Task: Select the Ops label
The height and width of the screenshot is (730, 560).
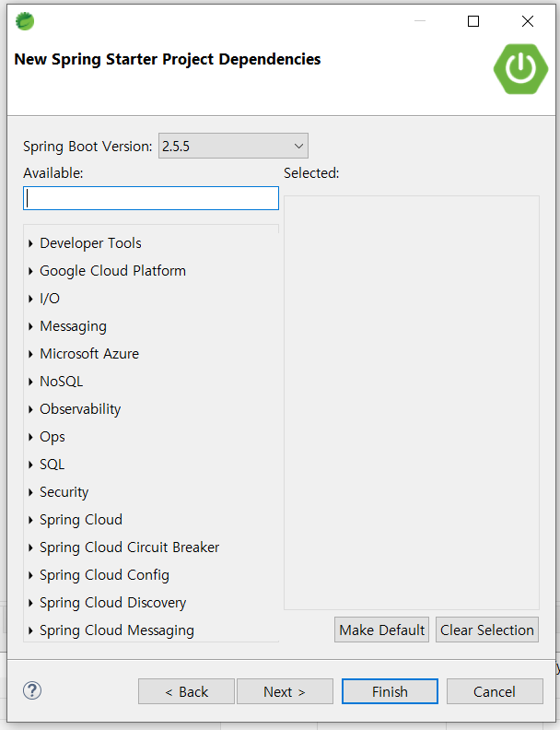Action: pos(52,437)
